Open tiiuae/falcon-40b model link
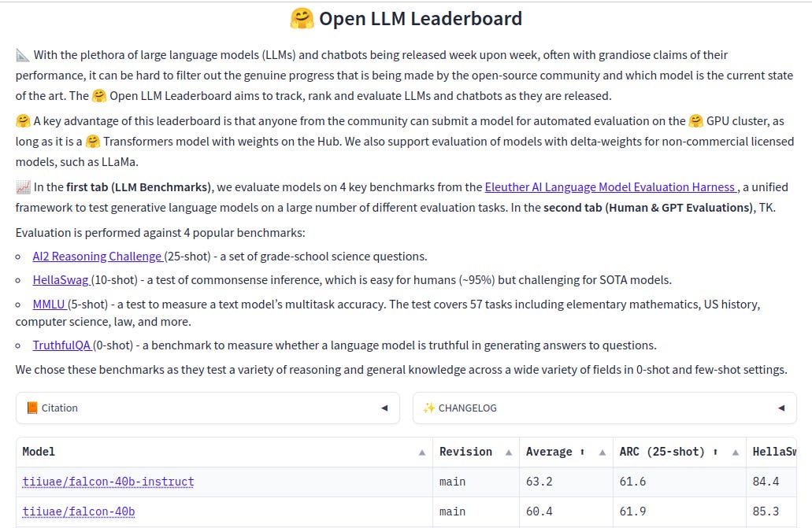812x528 pixels. point(79,511)
